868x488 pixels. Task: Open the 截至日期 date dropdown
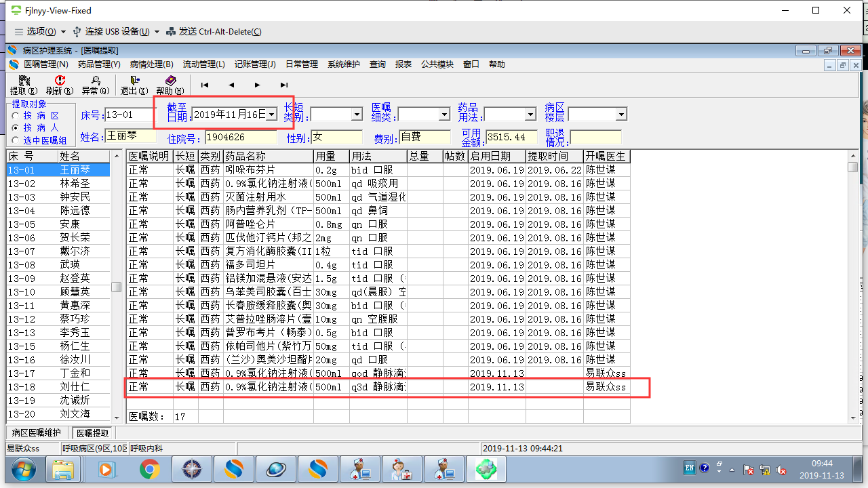point(272,115)
